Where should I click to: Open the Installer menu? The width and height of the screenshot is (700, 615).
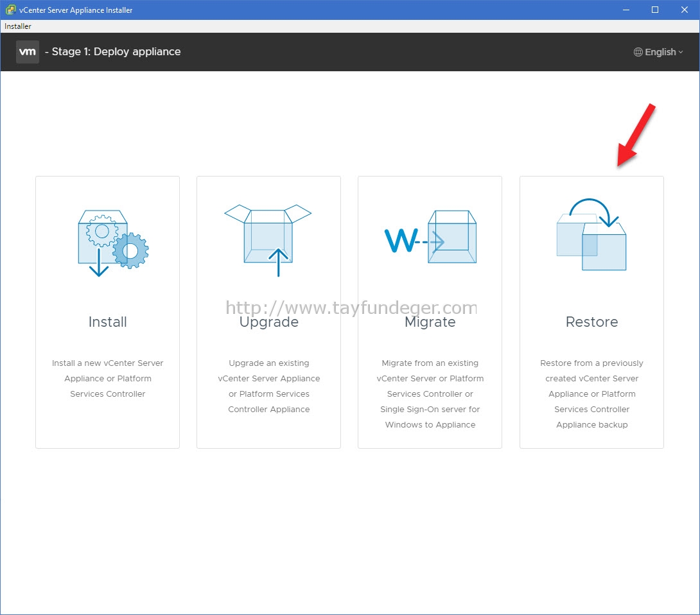pos(18,26)
